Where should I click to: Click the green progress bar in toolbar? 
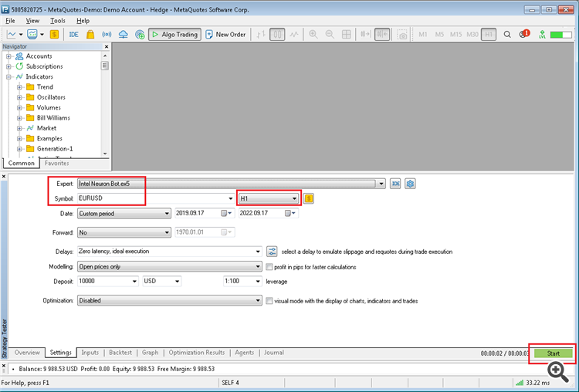pyautogui.click(x=561, y=35)
